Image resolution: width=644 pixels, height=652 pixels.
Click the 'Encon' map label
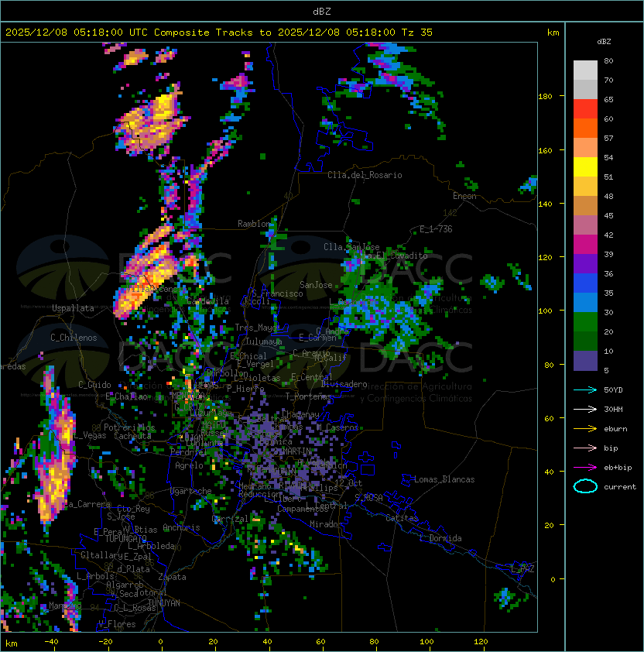464,196
